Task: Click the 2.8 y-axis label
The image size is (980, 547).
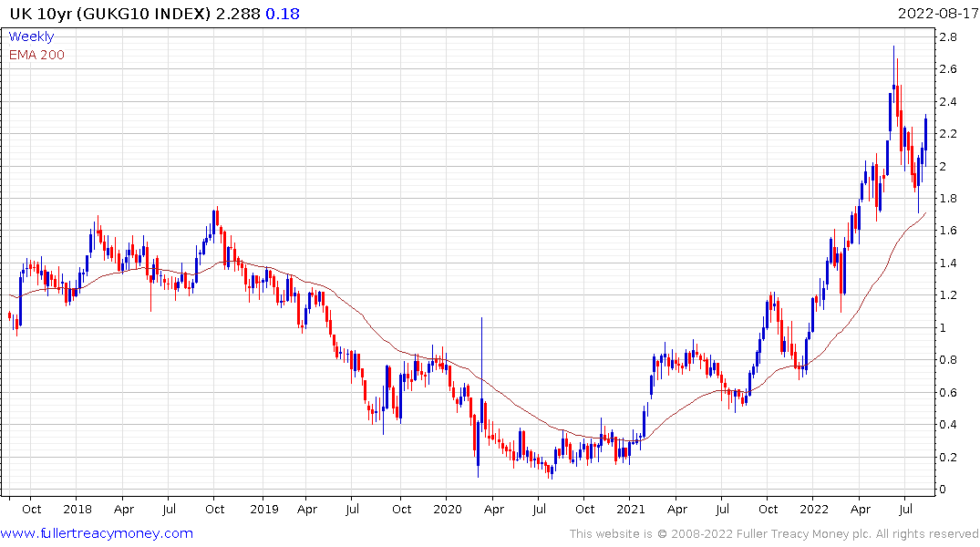Action: coord(948,36)
